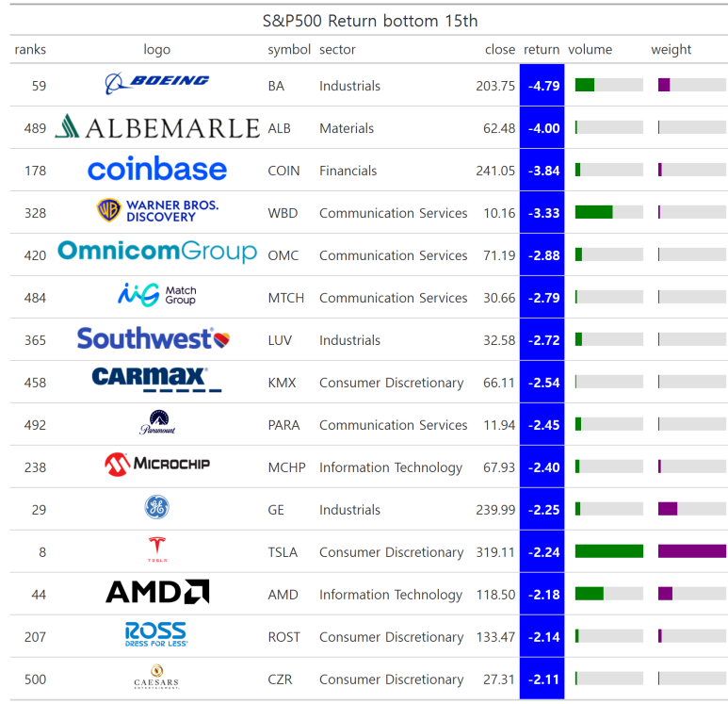Click close price 10.16

click(x=499, y=213)
